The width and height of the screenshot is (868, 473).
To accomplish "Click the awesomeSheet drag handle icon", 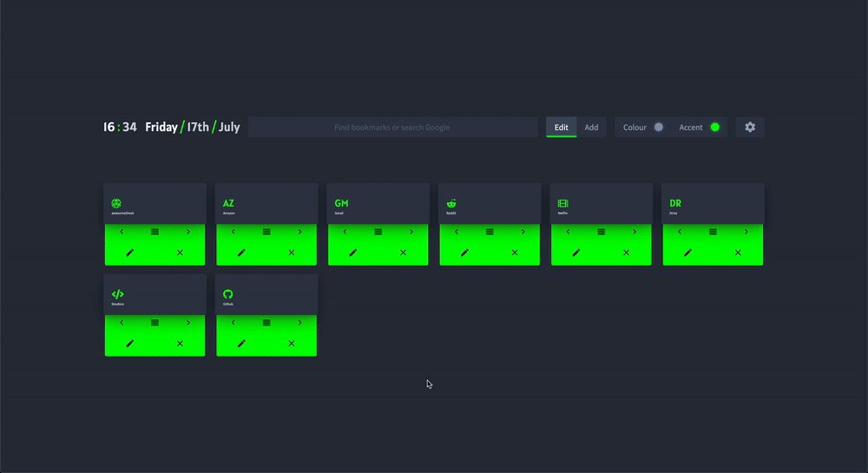I will (x=155, y=232).
